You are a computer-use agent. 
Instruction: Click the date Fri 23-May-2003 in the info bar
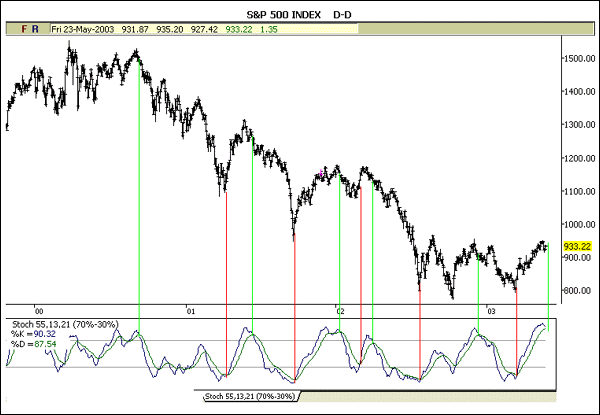tap(83, 29)
